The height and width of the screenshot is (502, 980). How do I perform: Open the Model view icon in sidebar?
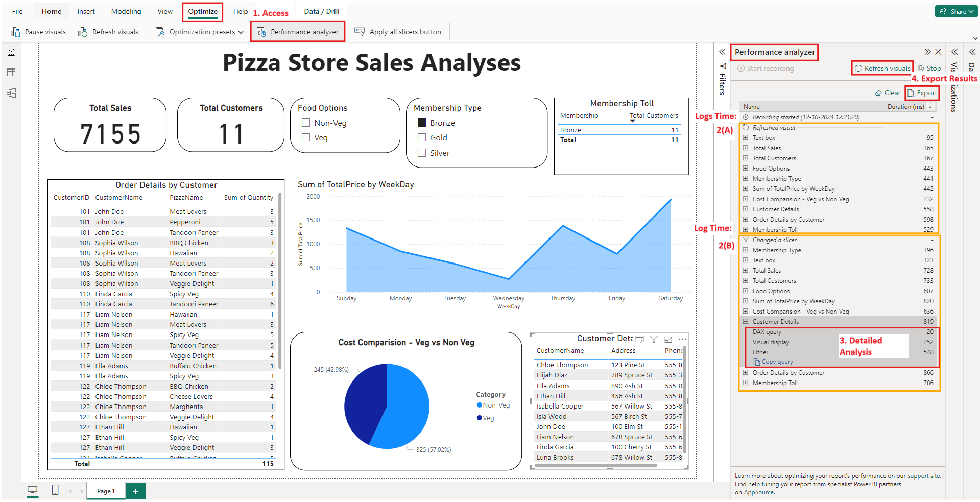[11, 93]
